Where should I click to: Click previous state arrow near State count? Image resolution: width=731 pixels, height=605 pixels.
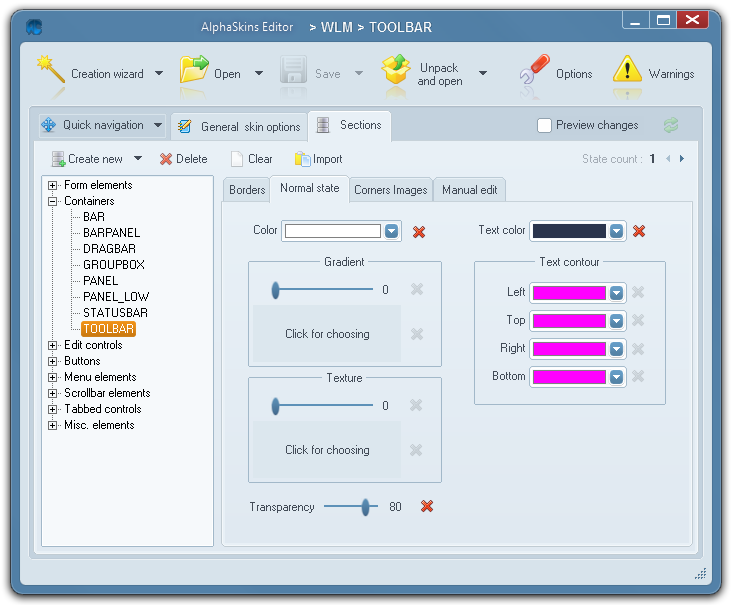coord(668,159)
